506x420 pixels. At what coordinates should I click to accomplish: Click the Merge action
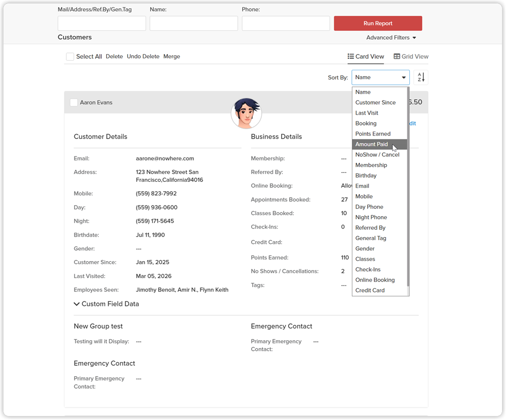pyautogui.click(x=171, y=56)
